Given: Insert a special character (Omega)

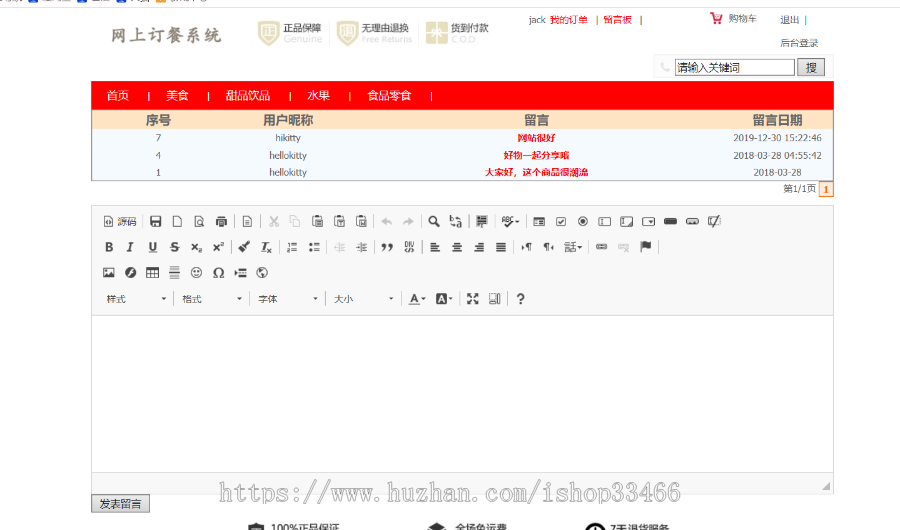Looking at the screenshot, I should click(x=218, y=272).
